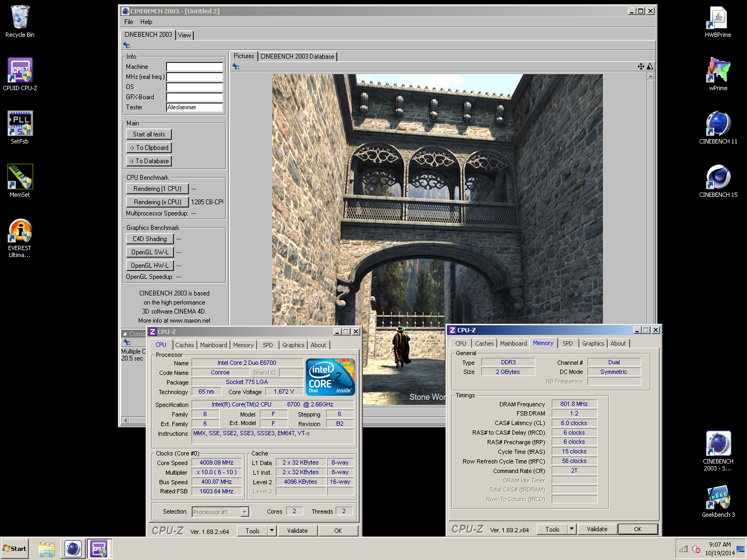Open file explorer from the taskbar

pos(46,549)
